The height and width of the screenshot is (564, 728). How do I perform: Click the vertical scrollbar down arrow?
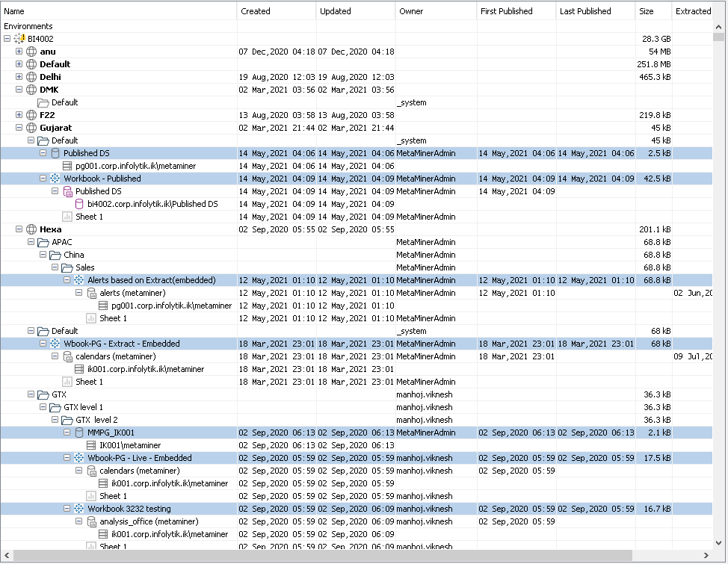coord(718,542)
